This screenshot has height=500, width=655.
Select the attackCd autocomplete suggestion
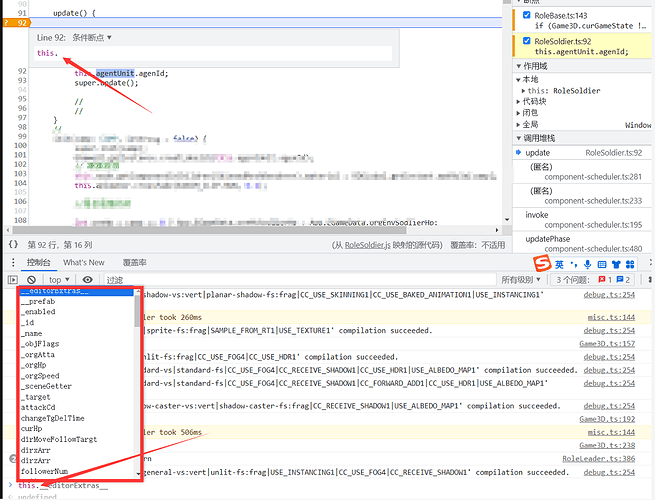point(38,407)
